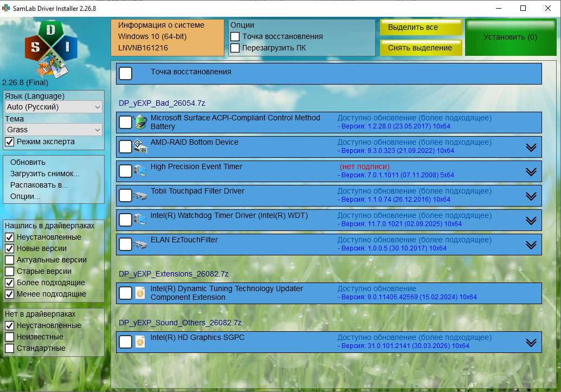Expand Intel HD Graphics SGPC alternatives
The image size is (561, 392).
click(x=531, y=343)
